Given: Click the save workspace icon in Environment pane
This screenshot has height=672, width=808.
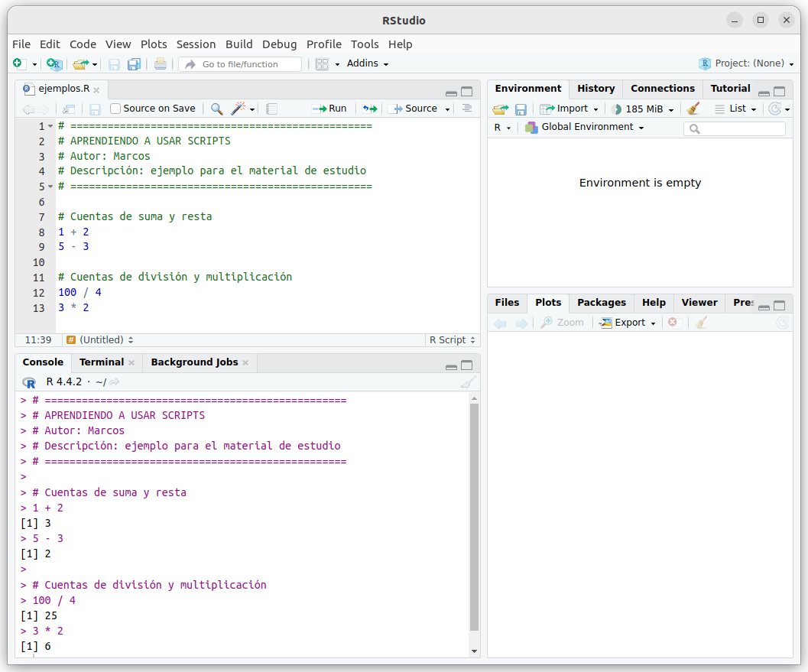Looking at the screenshot, I should pyautogui.click(x=521, y=109).
